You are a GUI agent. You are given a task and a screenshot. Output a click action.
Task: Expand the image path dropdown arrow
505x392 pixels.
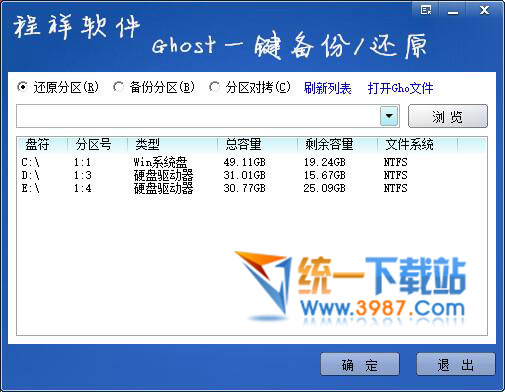click(389, 116)
